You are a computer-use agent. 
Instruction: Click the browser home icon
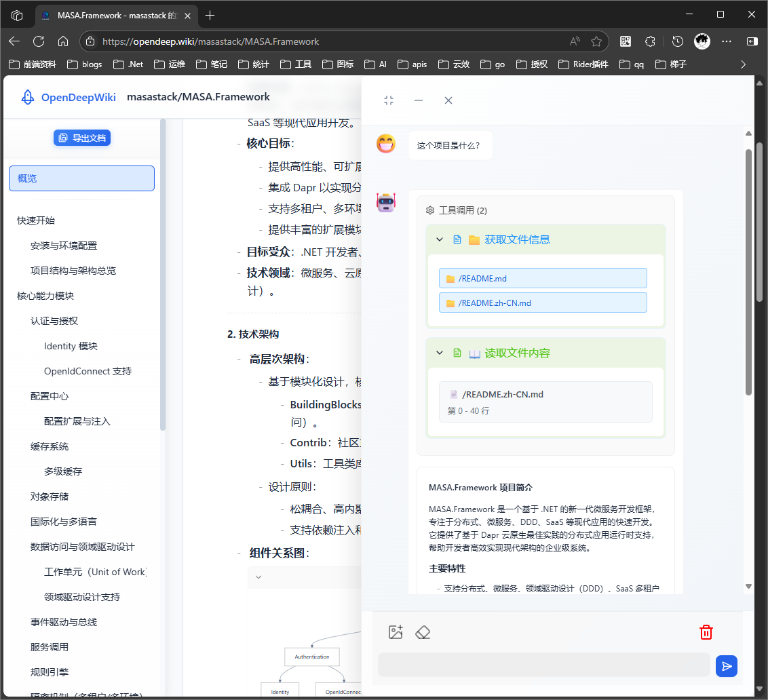[x=63, y=41]
